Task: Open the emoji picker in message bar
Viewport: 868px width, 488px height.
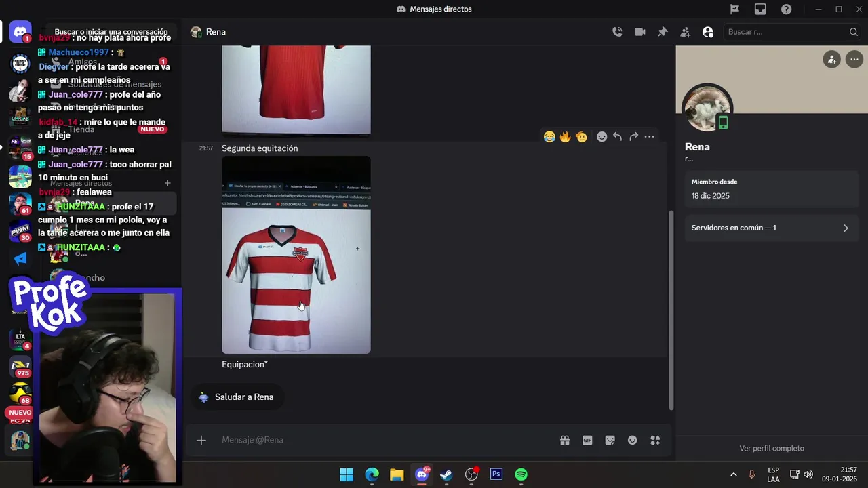Action: 633,441
